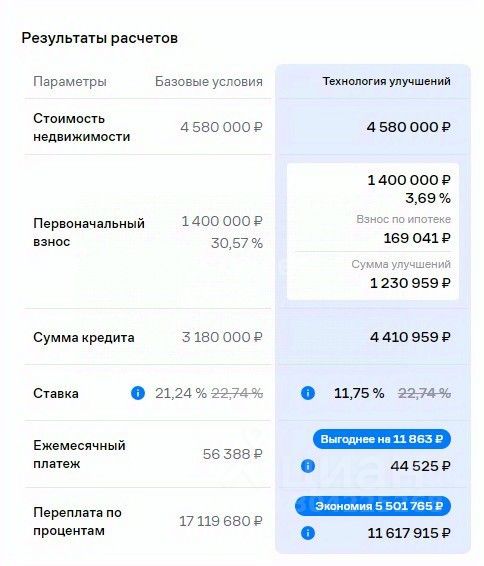Screen dimensions: 484x566
Task: Click info icon next to base rate 21,24 %
Action: point(138,393)
